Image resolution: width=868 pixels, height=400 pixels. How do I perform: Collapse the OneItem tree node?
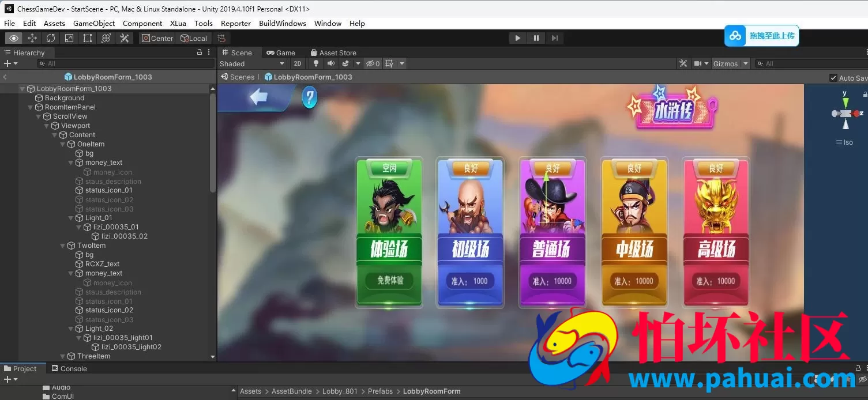point(63,144)
